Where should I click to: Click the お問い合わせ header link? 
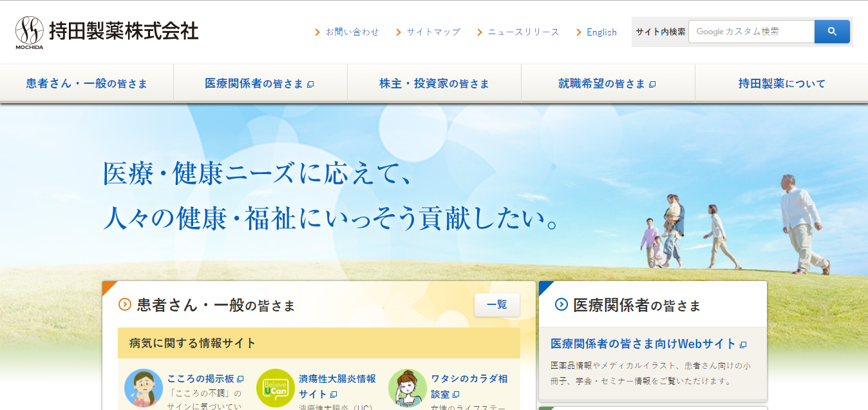pyautogui.click(x=352, y=32)
